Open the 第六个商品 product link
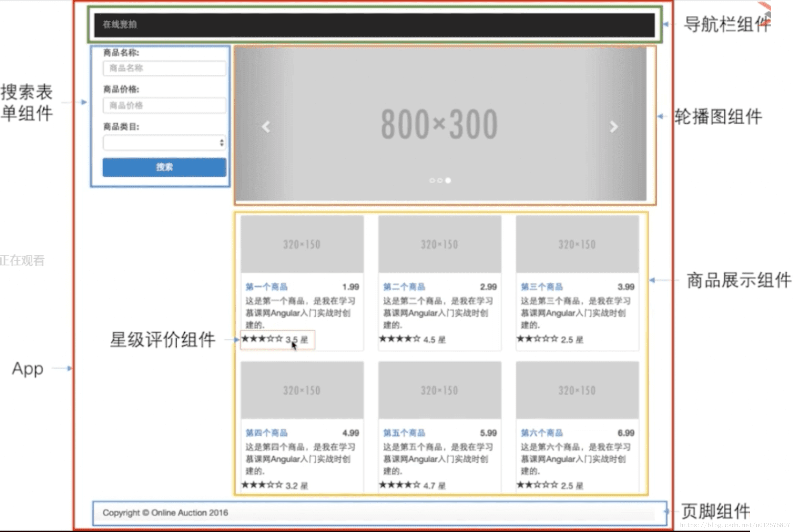The width and height of the screenshot is (794, 532). tap(542, 433)
